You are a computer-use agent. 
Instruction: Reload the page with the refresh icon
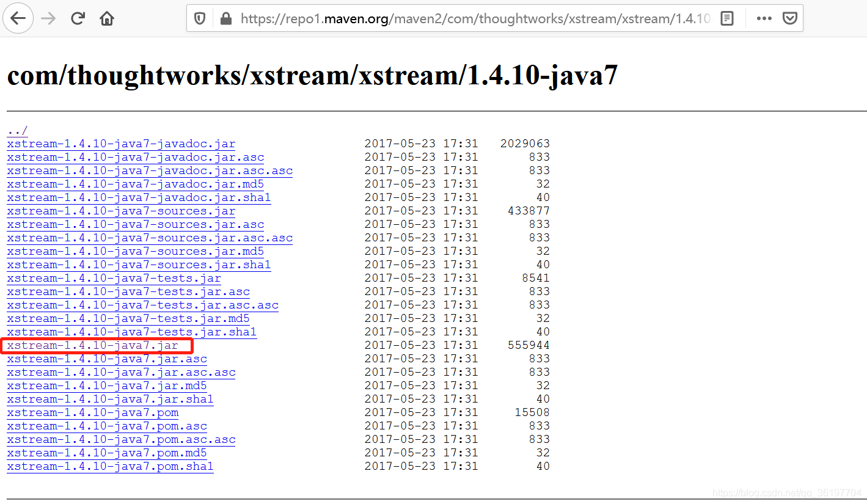[x=78, y=18]
